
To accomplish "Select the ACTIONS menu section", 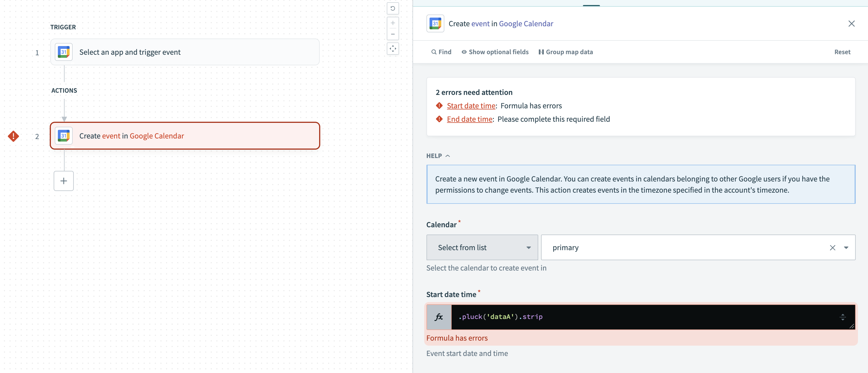I will [64, 90].
